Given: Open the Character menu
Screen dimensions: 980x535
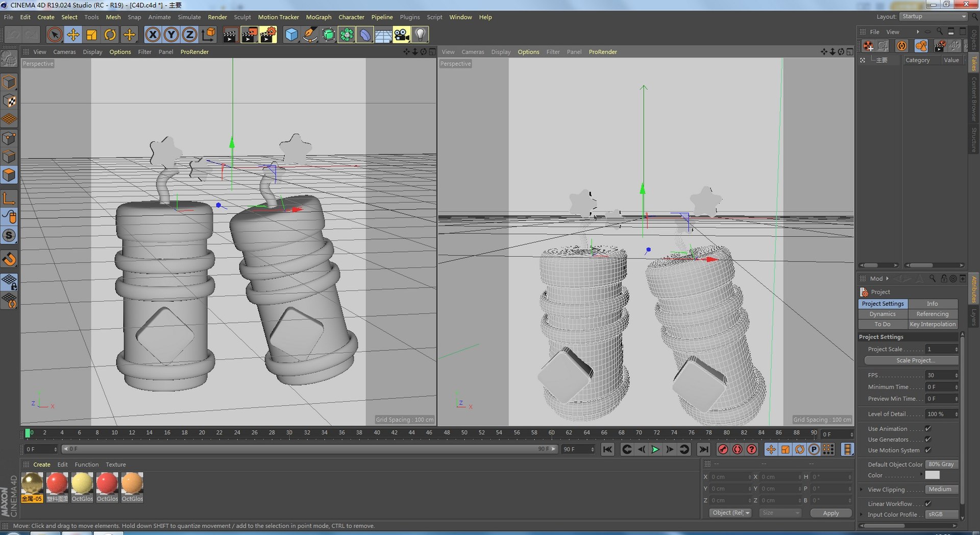Looking at the screenshot, I should point(351,17).
